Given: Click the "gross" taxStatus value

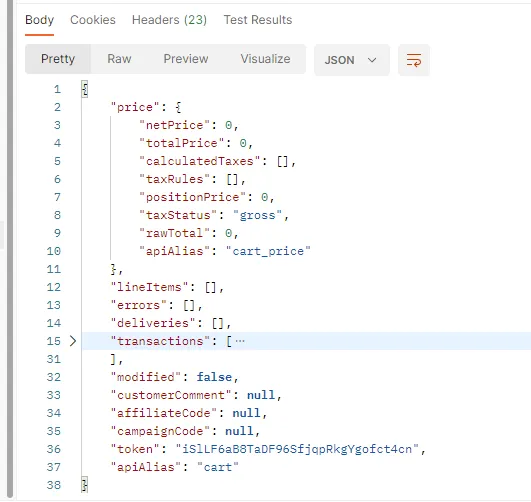Looking at the screenshot, I should 257,215.
